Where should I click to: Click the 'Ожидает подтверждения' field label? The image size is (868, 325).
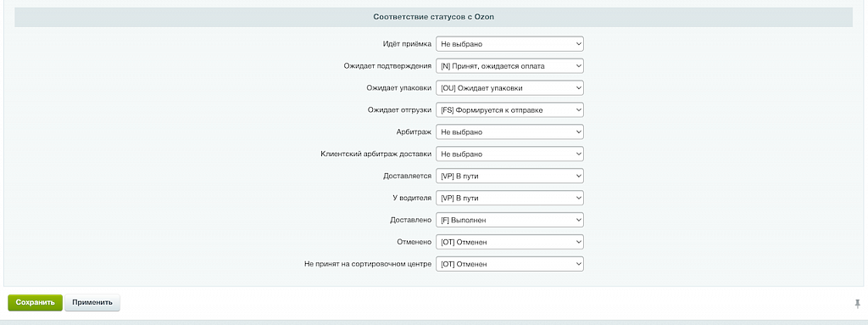pos(387,66)
